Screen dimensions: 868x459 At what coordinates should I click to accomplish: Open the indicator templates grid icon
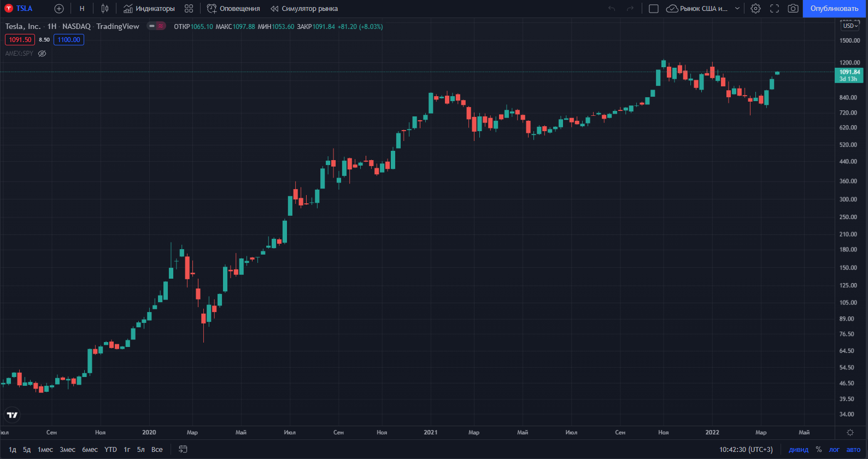[189, 9]
